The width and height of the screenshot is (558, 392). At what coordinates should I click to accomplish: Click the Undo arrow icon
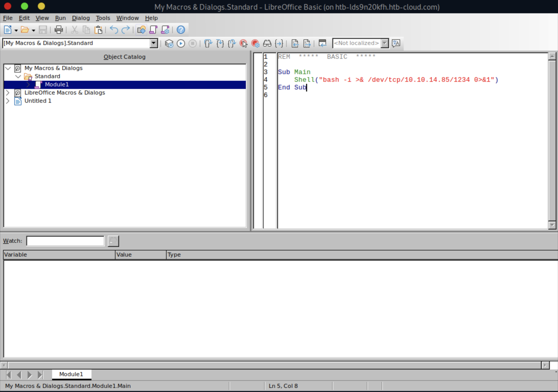(x=114, y=30)
